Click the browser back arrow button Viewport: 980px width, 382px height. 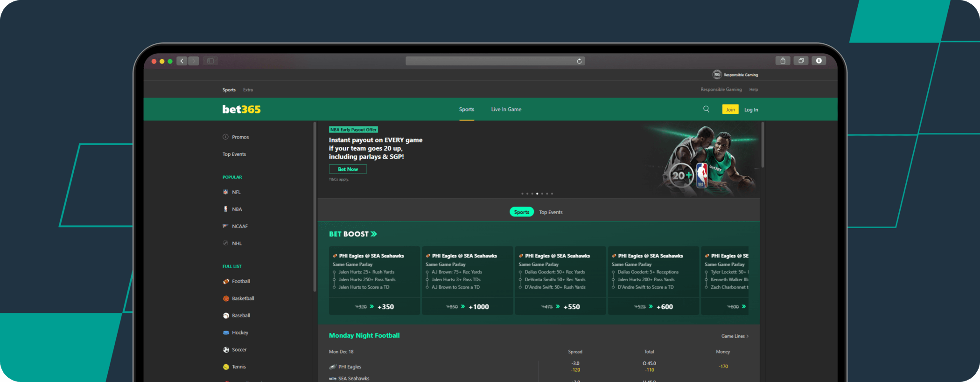click(182, 61)
